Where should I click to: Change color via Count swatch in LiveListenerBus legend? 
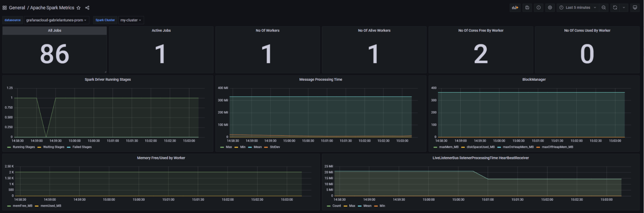pyautogui.click(x=329, y=206)
